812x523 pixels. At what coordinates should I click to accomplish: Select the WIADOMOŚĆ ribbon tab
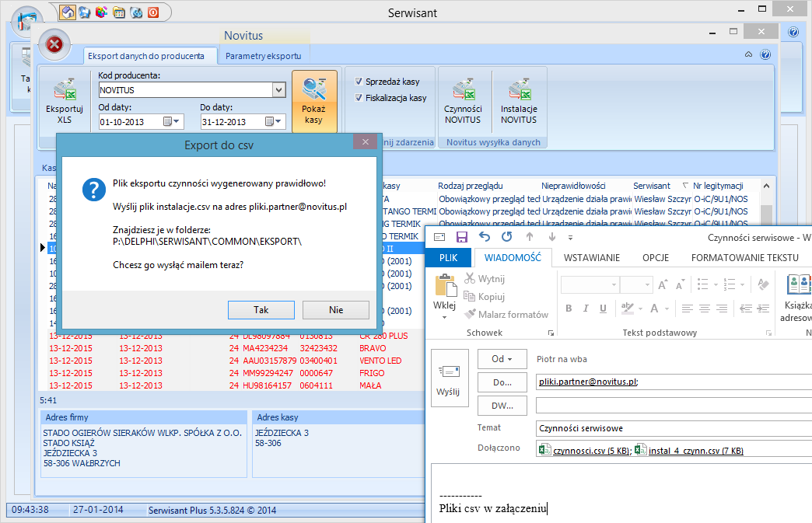[513, 258]
